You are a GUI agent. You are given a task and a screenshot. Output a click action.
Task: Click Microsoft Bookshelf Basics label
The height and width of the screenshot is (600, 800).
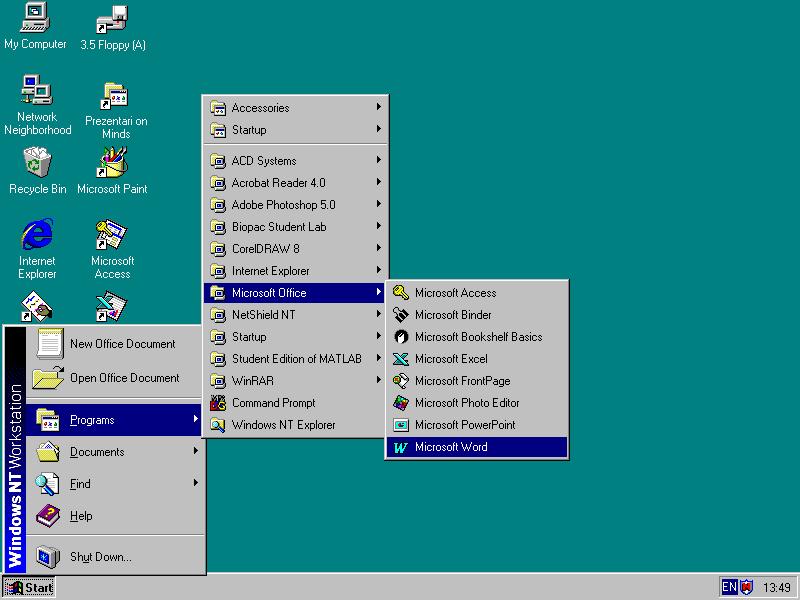[x=478, y=337]
